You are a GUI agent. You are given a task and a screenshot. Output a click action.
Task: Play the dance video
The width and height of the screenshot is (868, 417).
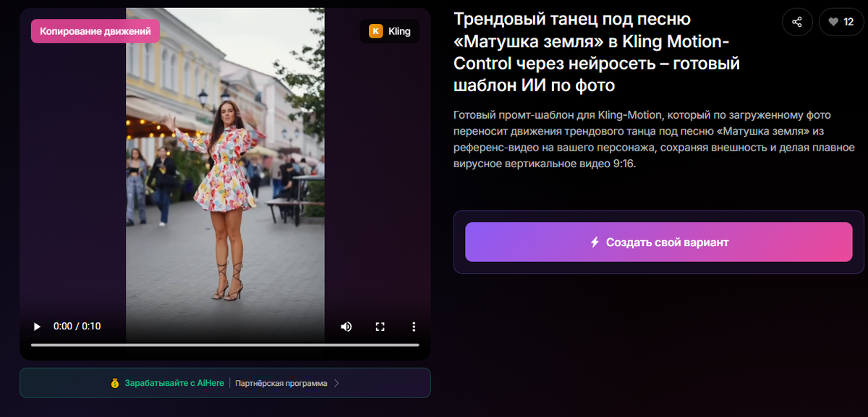pos(37,327)
